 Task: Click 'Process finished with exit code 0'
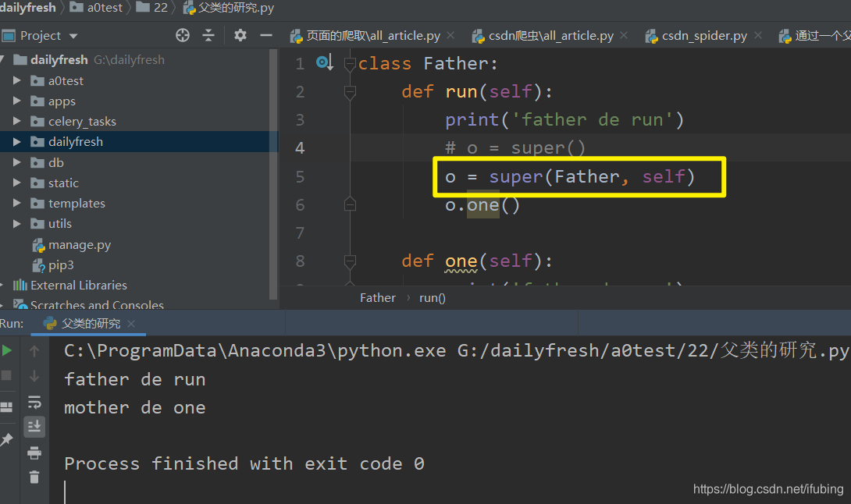(x=244, y=464)
